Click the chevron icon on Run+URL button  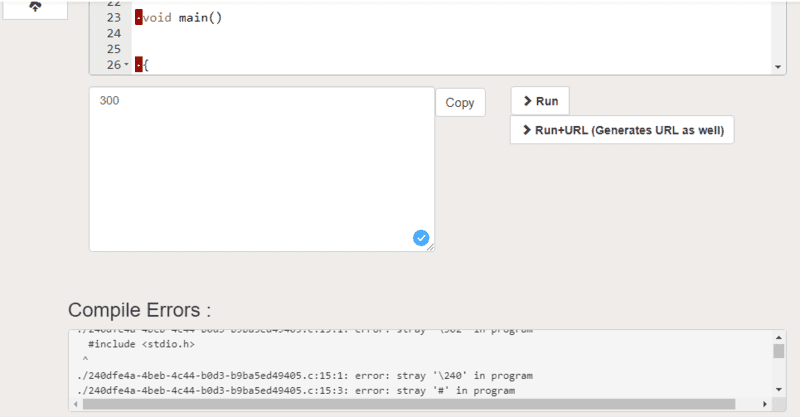pos(526,130)
